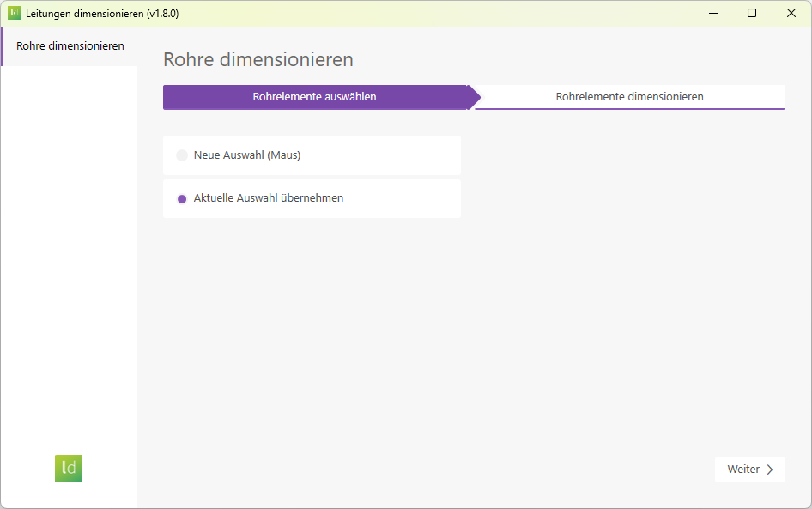The height and width of the screenshot is (509, 812).
Task: Select the radio circle next to Neue Auswahl (Maus)
Action: 181,155
